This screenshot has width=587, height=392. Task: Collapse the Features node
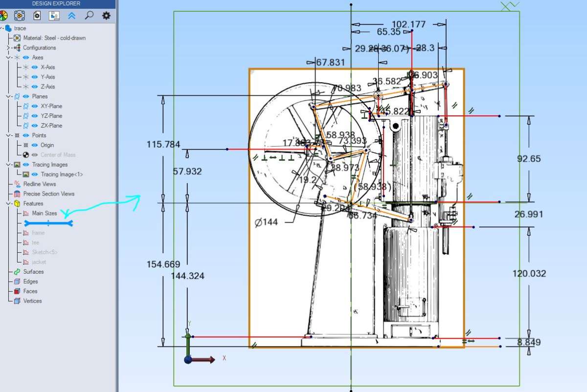(x=8, y=204)
